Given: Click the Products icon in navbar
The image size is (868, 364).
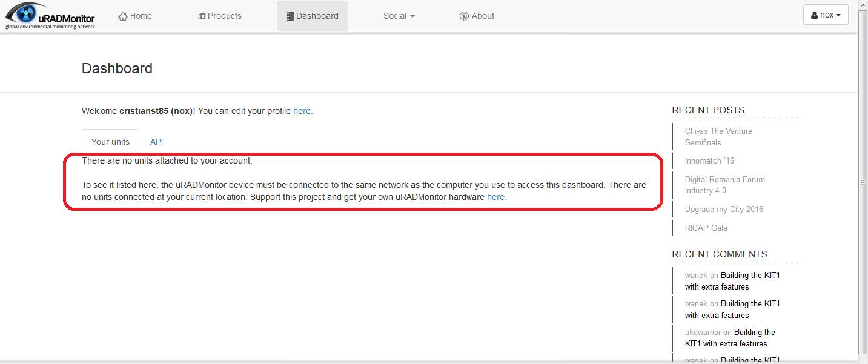Looking at the screenshot, I should click(201, 16).
